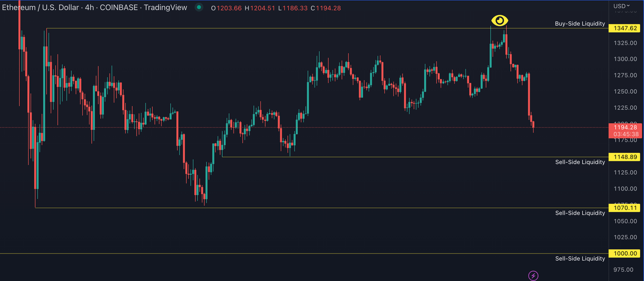Open the USD currency dropdown
This screenshot has height=281, width=644.
pos(622,6)
